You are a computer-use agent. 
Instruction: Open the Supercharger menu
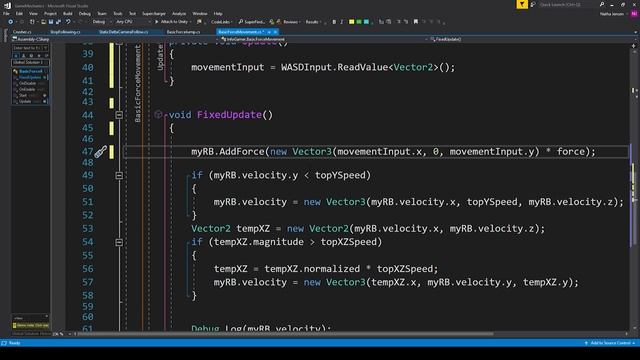point(154,14)
